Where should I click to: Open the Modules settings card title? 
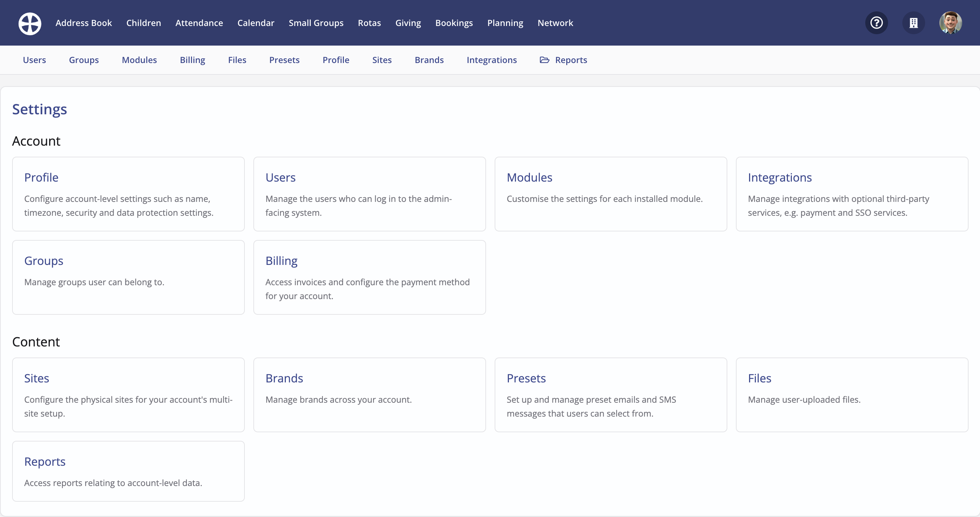pos(529,178)
